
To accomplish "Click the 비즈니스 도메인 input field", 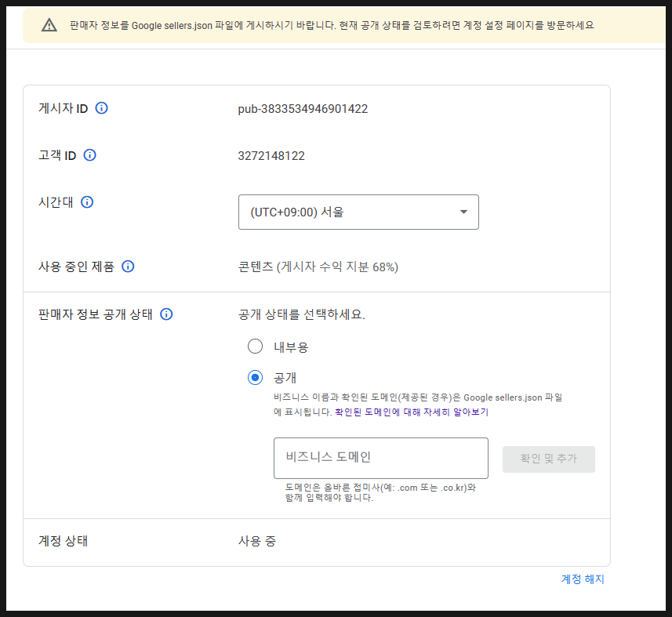I will click(x=380, y=458).
